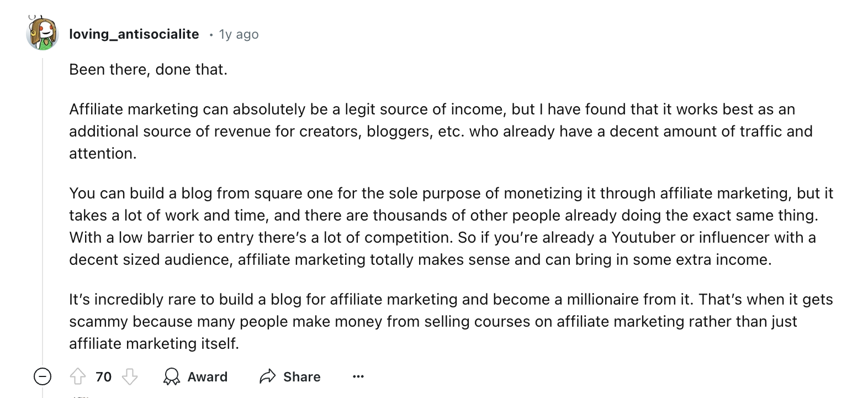Screen dimensions: 868x398
Task: Collapse the thread via the vertical line
Action: [x=41, y=221]
